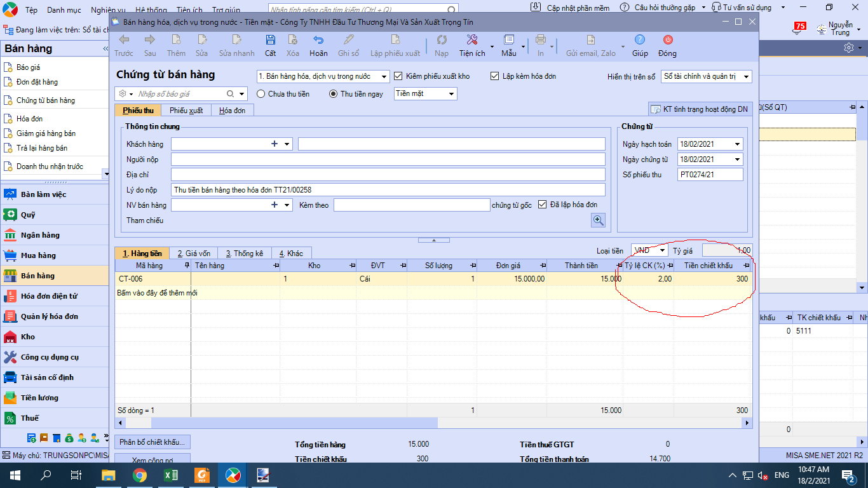Open the Giúp help icon
Screen dimensions: 868x488
(640, 39)
